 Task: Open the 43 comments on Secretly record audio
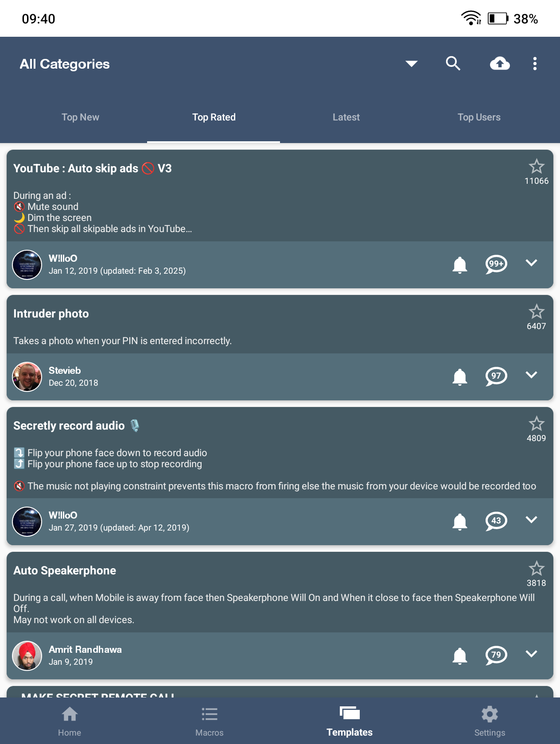point(496,521)
